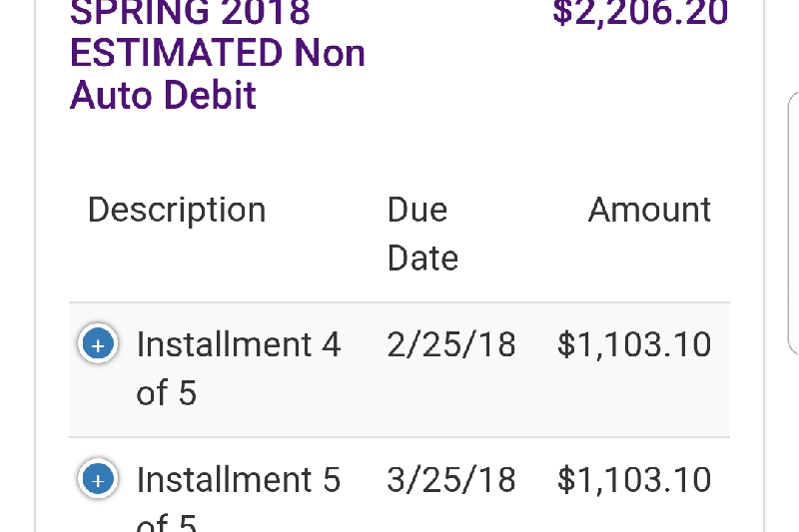Select the 2/25/18 due date cell

(451, 344)
